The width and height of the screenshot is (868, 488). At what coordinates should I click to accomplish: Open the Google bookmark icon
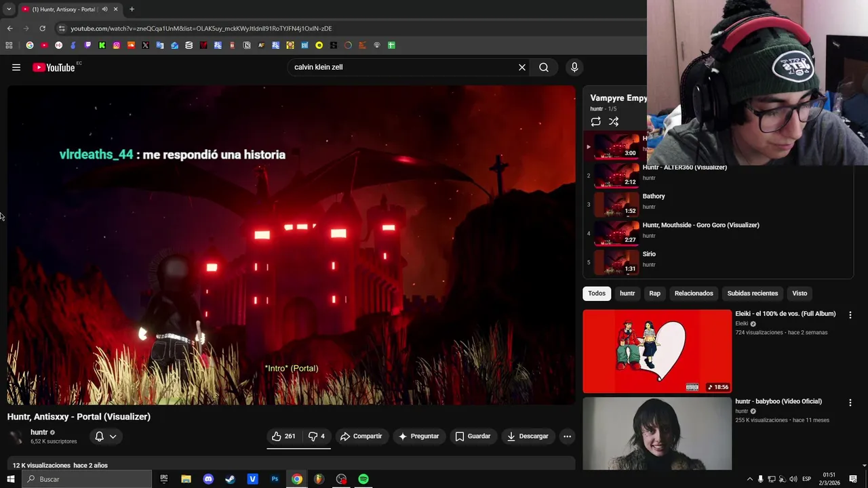tap(30, 45)
